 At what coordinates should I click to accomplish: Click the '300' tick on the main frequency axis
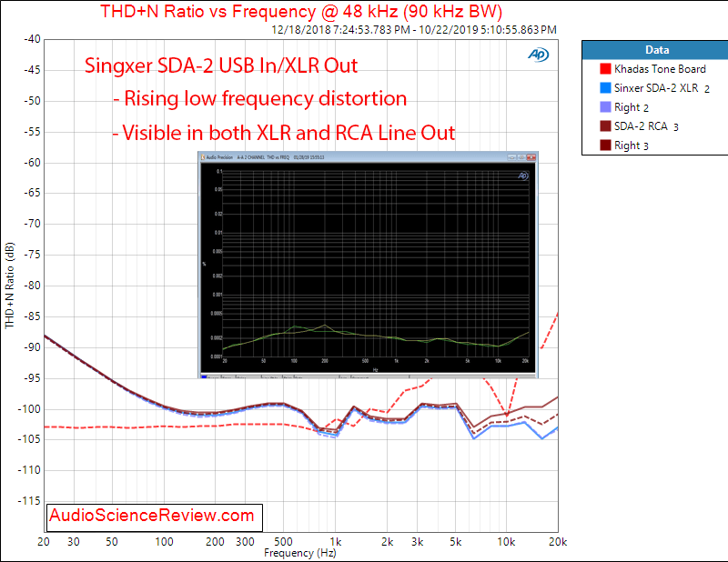245,542
